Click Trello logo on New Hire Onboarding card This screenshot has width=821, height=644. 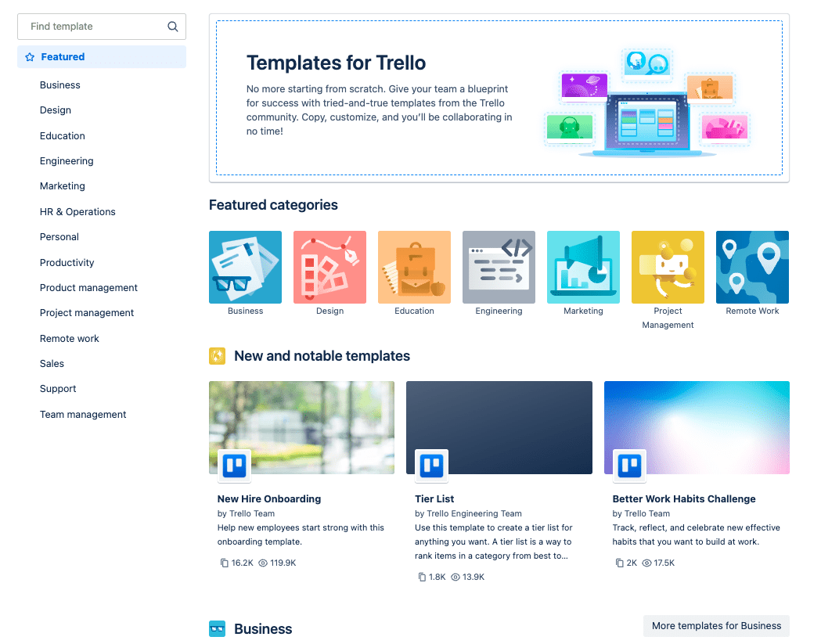coord(235,466)
